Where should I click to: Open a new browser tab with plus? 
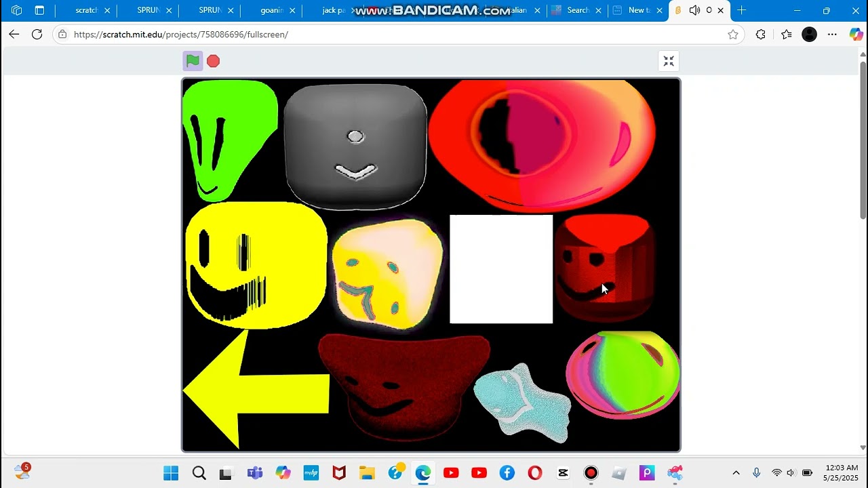tap(742, 10)
